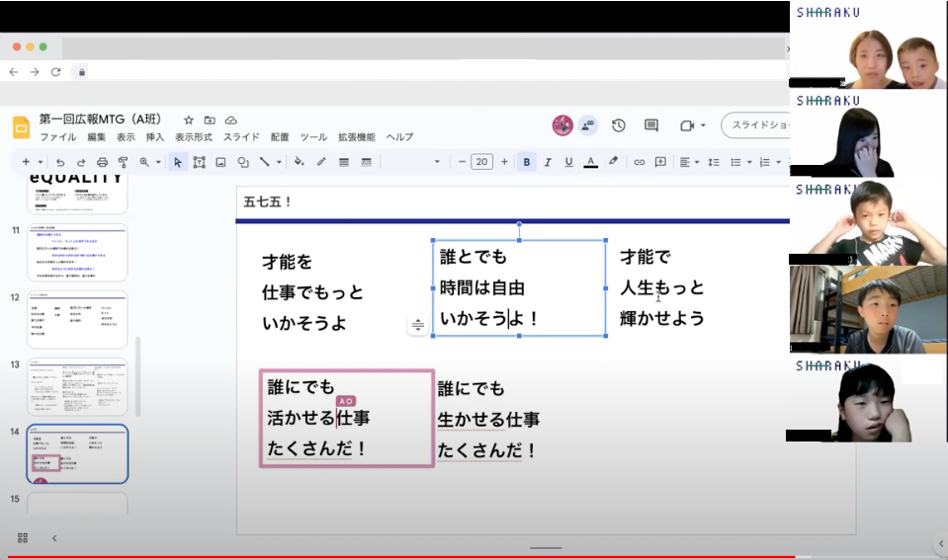The height and width of the screenshot is (560, 948).
Task: Select the highlight color marker
Action: 613,161
